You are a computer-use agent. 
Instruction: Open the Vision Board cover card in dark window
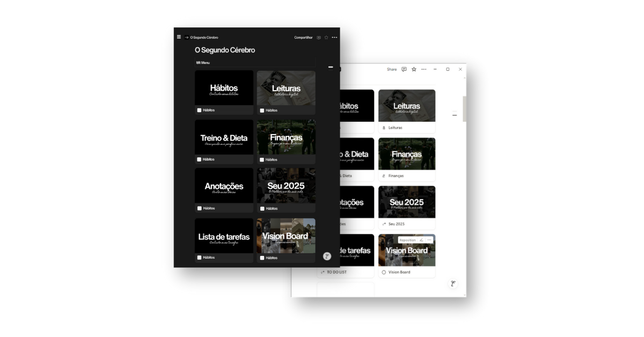pyautogui.click(x=286, y=236)
